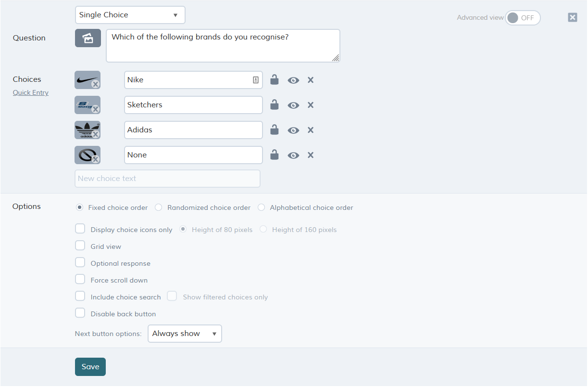Screen dimensions: 588x388
Task: Click the Nike swoosh thumbnail
Action: [87, 79]
